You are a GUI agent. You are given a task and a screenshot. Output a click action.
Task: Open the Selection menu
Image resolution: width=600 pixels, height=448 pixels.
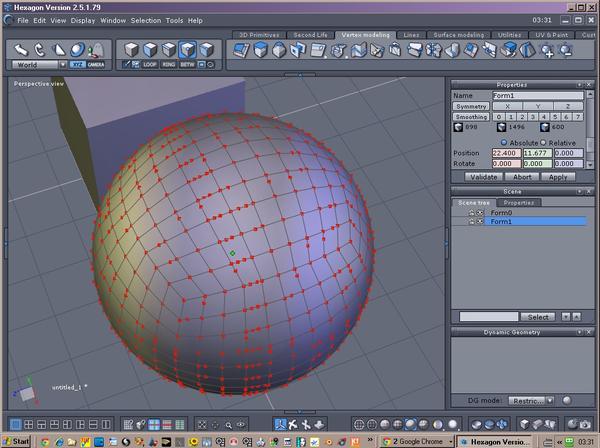pyautogui.click(x=145, y=20)
